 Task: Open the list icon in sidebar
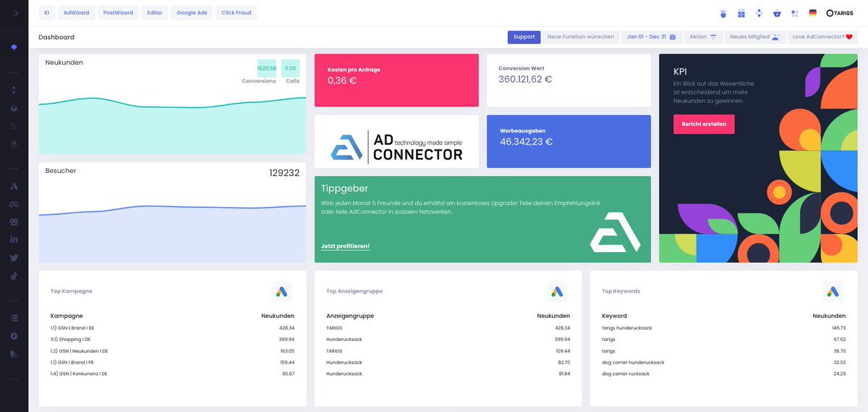coord(14,318)
